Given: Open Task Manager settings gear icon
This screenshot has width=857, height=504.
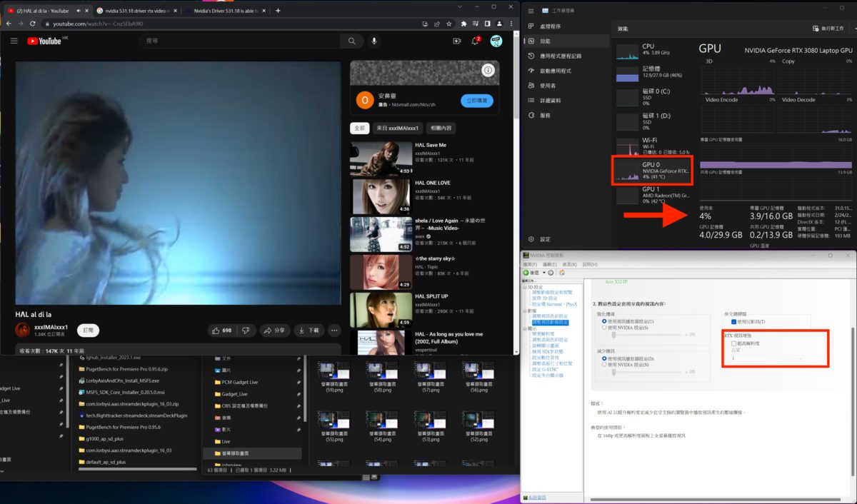Looking at the screenshot, I should (530, 239).
